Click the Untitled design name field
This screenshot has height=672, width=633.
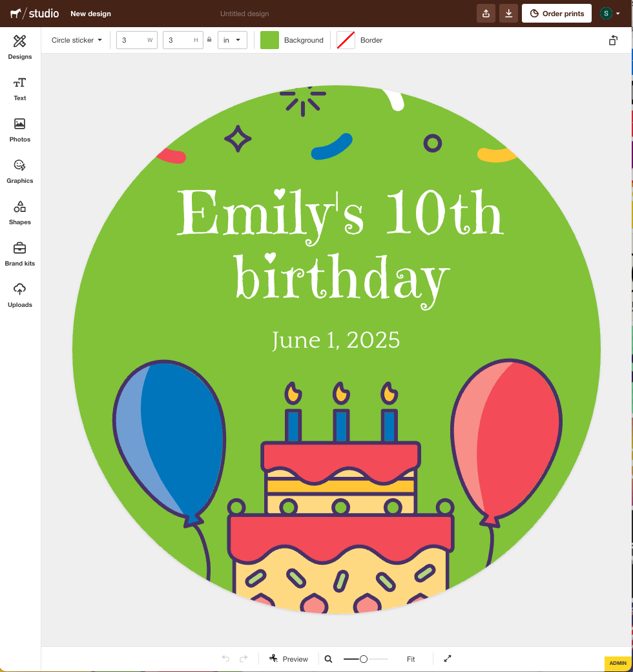pos(244,13)
